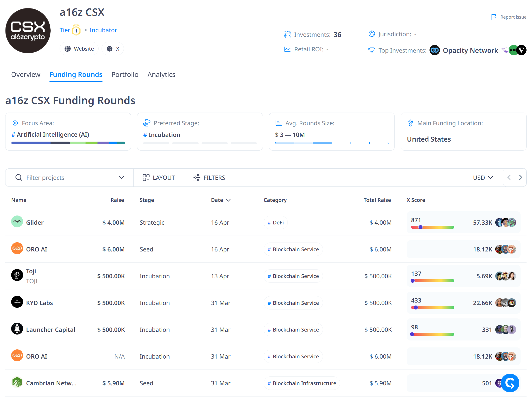Open the FILTERS panel
Screen dimensions: 532x399
(209, 178)
